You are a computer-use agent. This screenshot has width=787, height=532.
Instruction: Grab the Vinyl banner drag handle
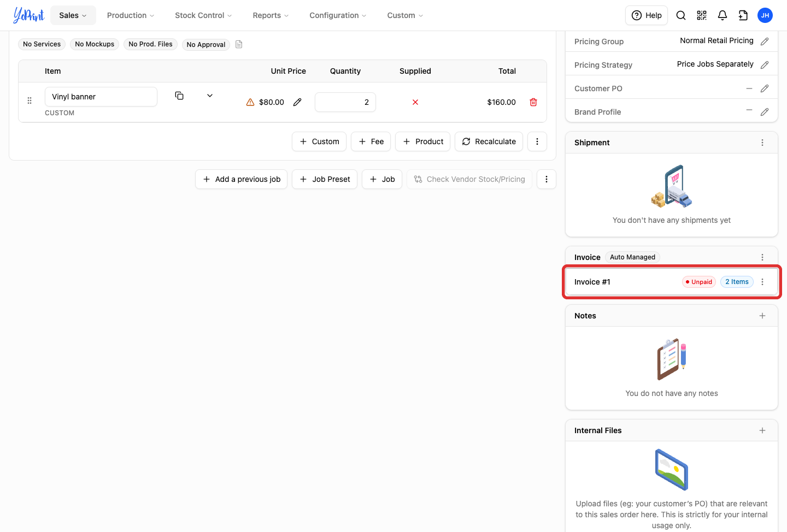tap(30, 101)
